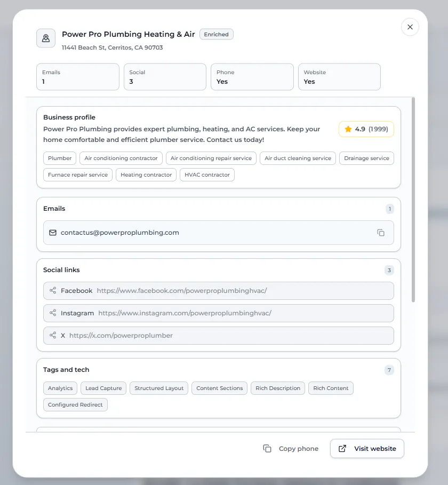
Task: Click the 11441 Beach St address text
Action: click(x=112, y=47)
